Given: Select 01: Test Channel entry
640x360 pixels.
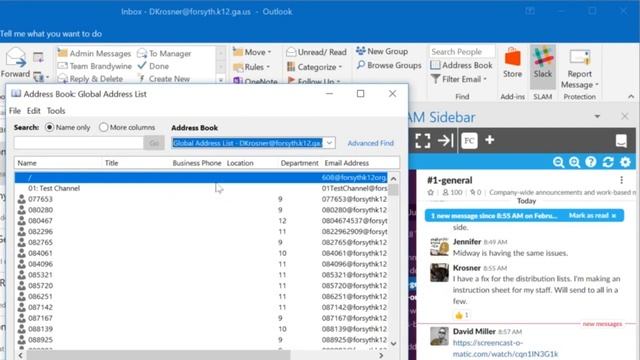Looking at the screenshot, I should click(x=201, y=188).
